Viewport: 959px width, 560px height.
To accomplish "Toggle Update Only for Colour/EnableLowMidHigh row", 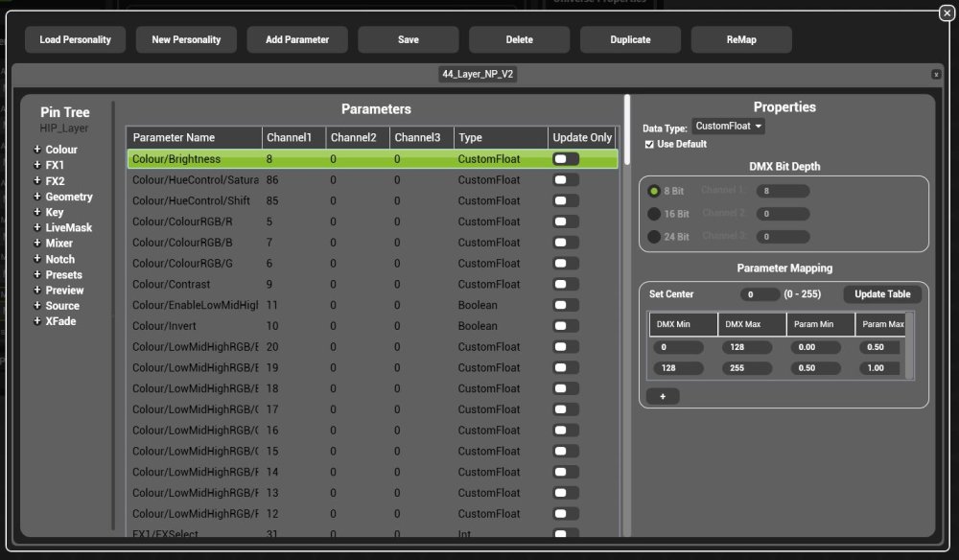I will [566, 305].
